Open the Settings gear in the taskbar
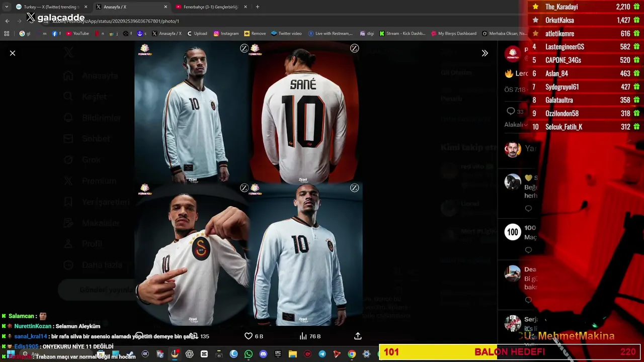Image resolution: width=644 pixels, height=362 pixels. 366,354
